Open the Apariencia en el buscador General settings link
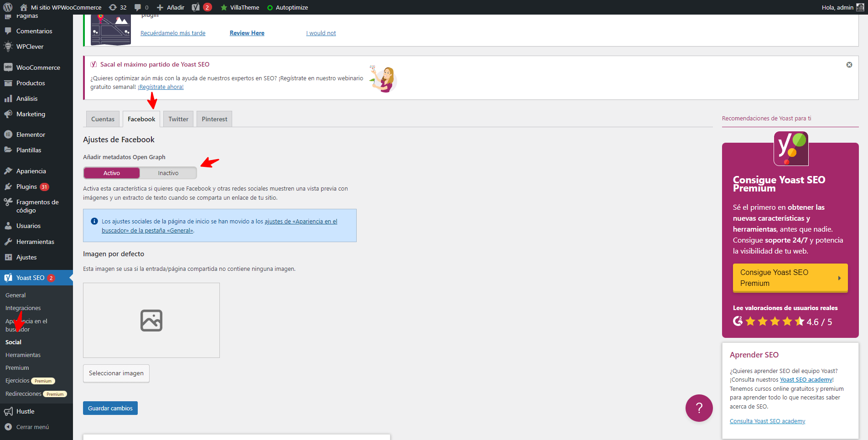868x440 pixels. click(x=219, y=226)
